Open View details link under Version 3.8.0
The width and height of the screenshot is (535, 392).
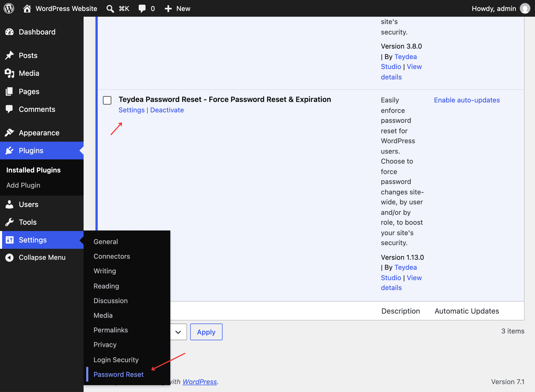click(401, 72)
